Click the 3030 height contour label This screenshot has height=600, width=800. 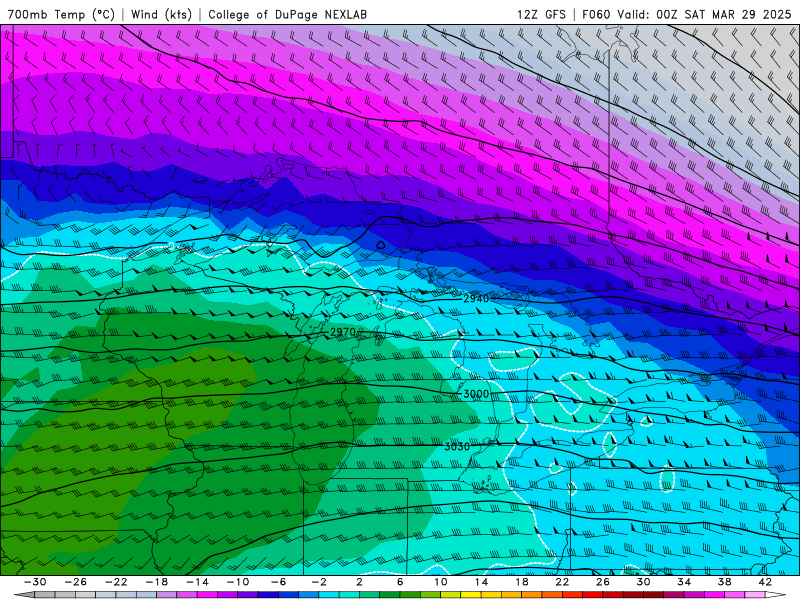457,446
